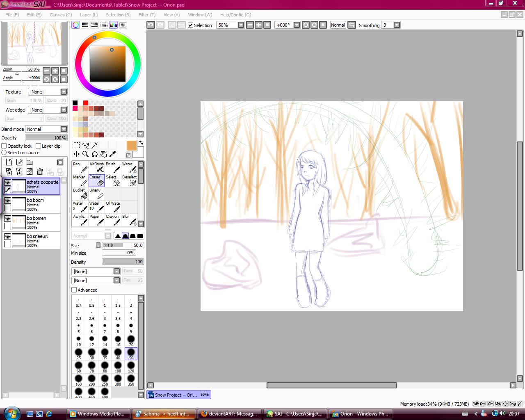Activate the Eyedropper color picker tool
The height and width of the screenshot is (420, 525).
(x=113, y=154)
